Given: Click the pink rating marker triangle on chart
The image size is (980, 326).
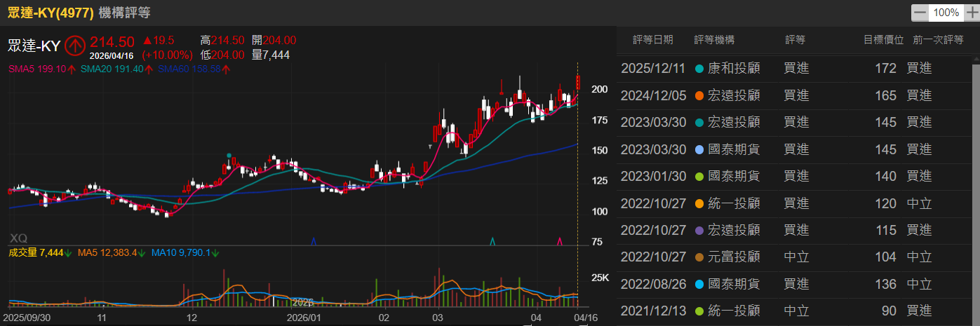Looking at the screenshot, I should (560, 241).
